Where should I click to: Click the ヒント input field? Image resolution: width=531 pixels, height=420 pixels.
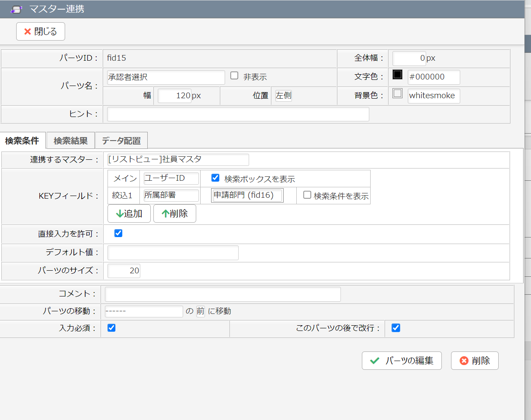pyautogui.click(x=238, y=114)
